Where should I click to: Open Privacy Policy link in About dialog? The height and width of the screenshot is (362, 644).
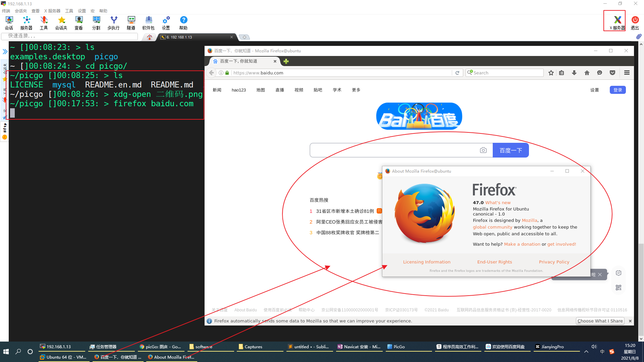[x=554, y=262]
